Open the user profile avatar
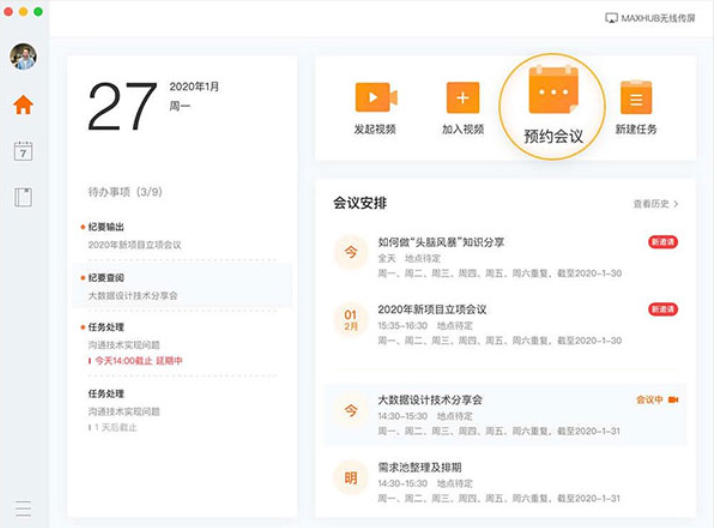 pos(23,57)
